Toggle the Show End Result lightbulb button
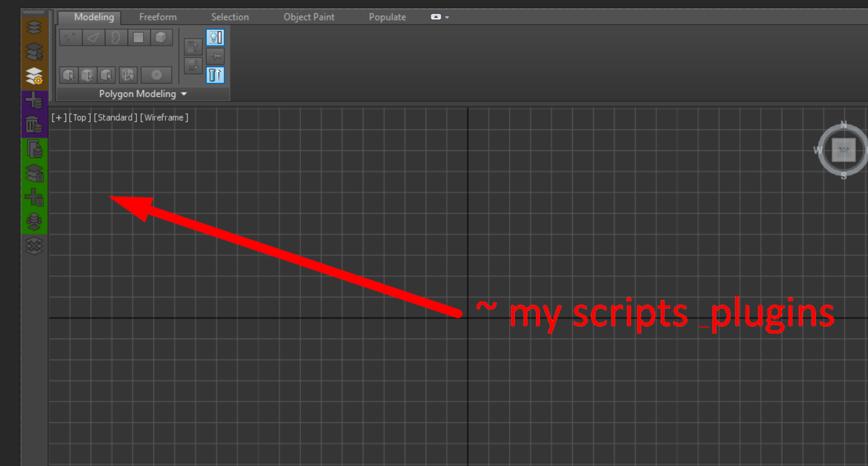868x466 pixels. click(x=215, y=37)
